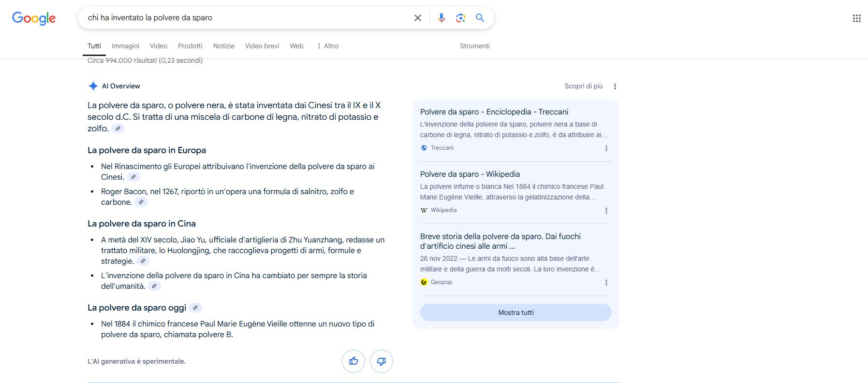Switch to the Prodotti tab
The image size is (868, 383).
point(190,46)
